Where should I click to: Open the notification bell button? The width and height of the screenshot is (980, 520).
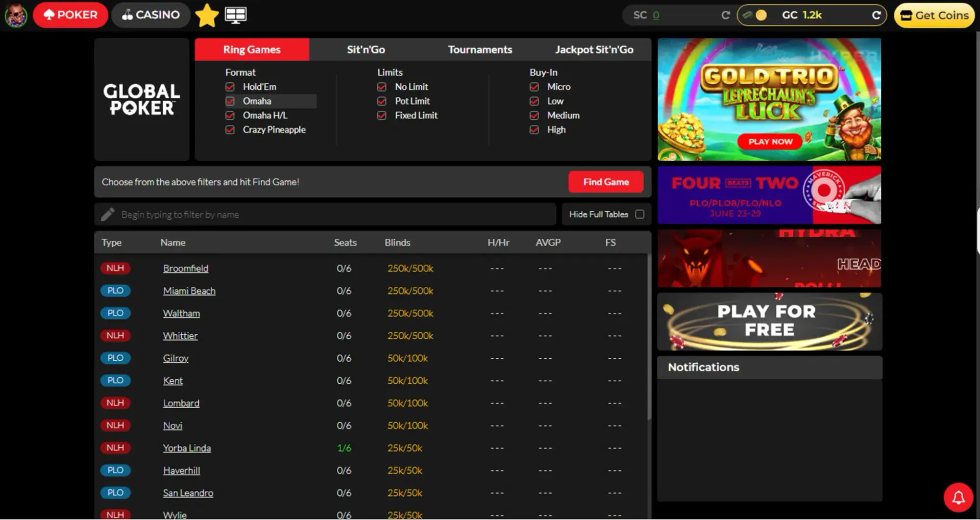tap(959, 497)
